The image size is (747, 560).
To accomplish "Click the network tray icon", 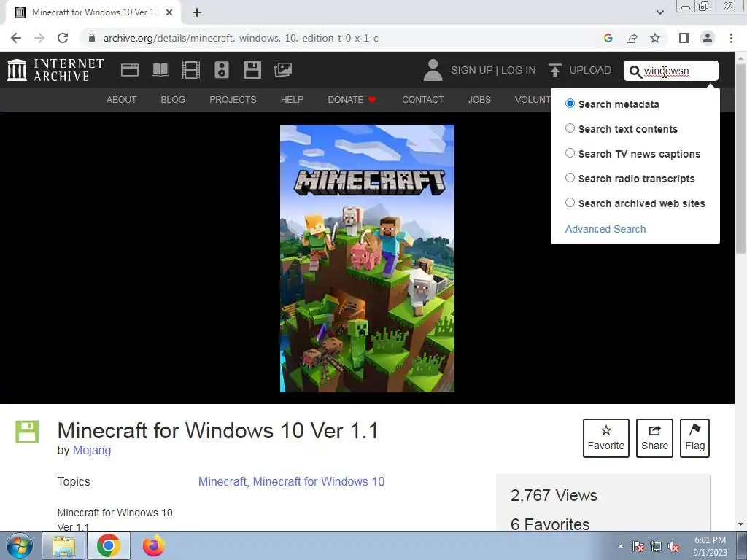I will [x=656, y=547].
